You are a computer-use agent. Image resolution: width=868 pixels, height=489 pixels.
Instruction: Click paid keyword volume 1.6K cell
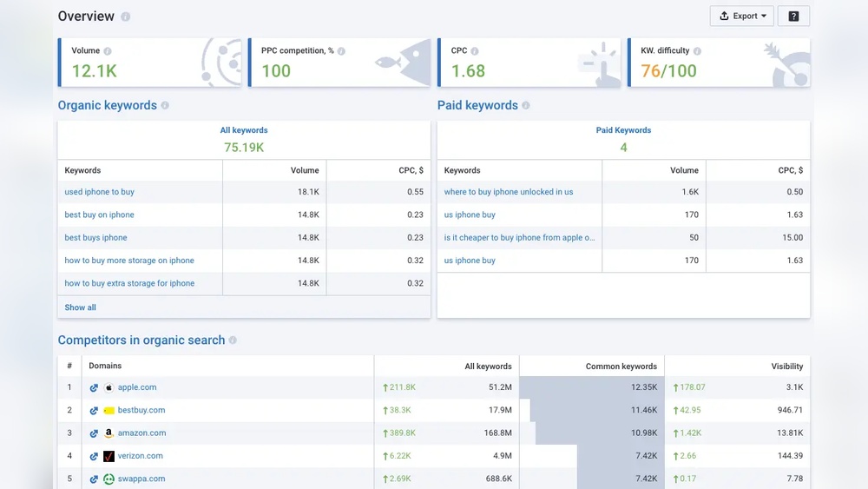pos(690,192)
